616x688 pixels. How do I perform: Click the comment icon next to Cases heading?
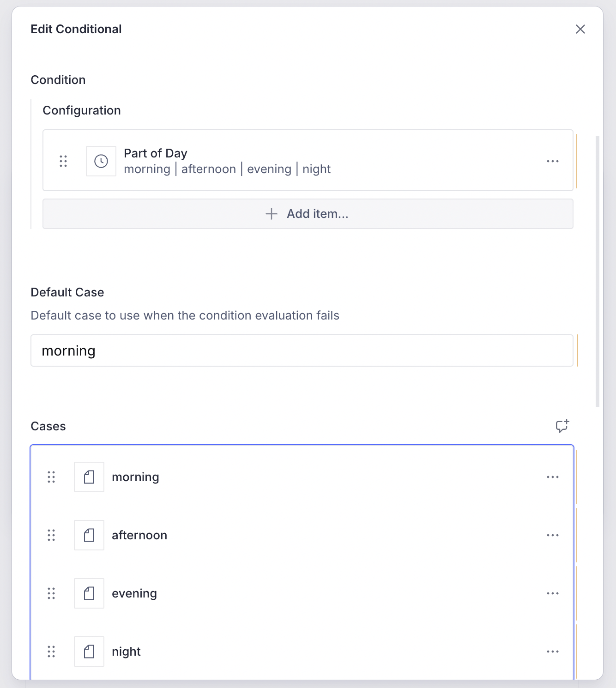562,426
